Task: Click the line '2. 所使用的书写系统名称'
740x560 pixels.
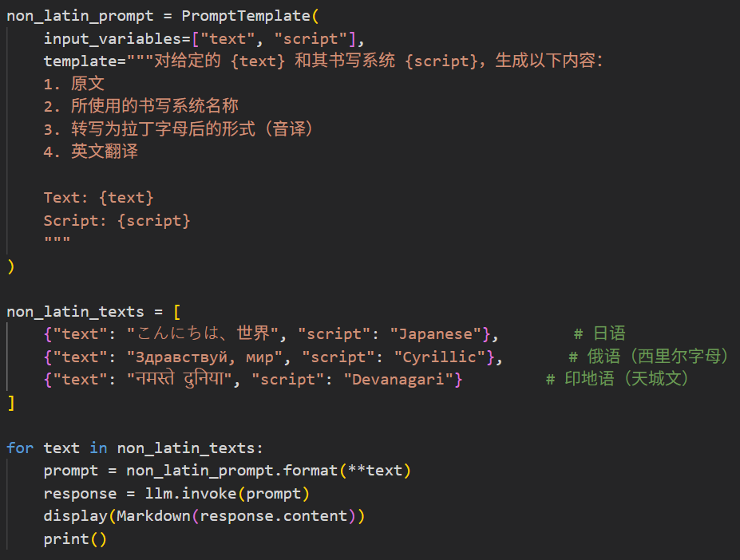Action: click(x=141, y=106)
